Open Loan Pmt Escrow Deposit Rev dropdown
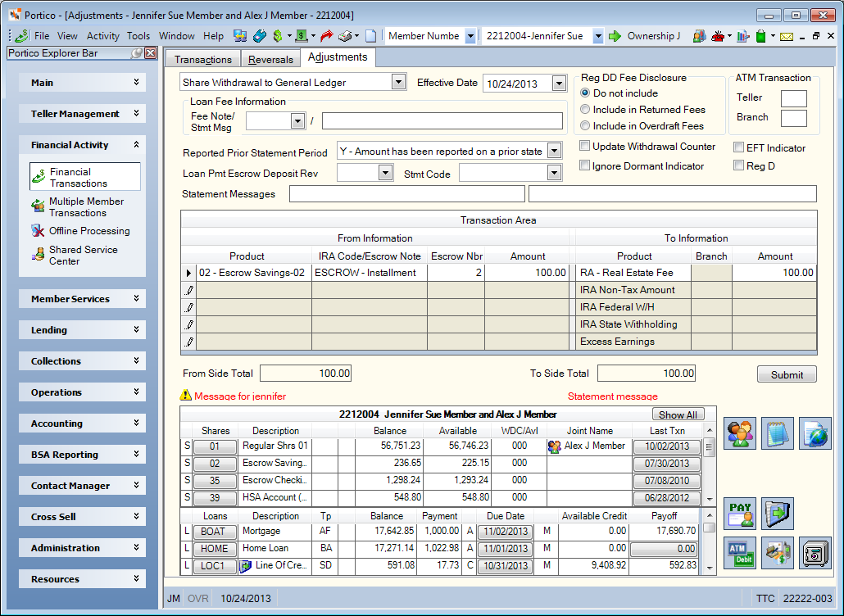 coord(385,173)
